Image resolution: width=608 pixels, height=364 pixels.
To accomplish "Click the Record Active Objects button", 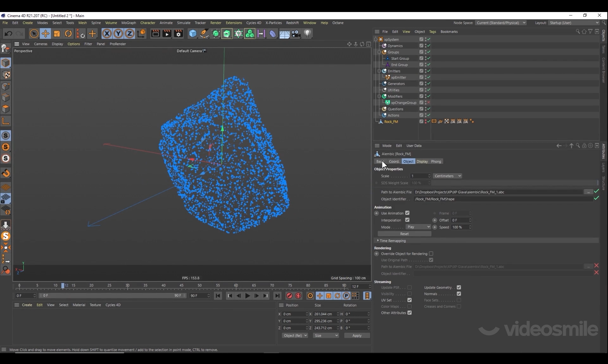I will pyautogui.click(x=289, y=296).
